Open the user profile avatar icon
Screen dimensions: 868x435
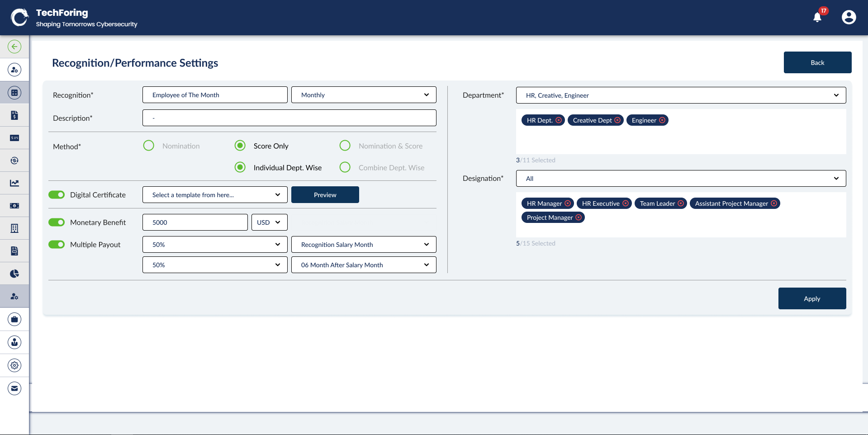click(x=849, y=17)
